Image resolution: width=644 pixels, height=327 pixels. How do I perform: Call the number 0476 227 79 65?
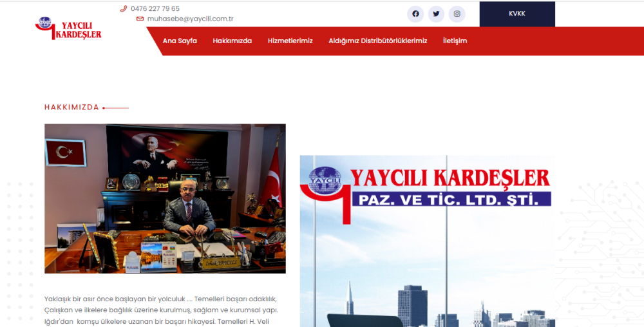click(x=155, y=9)
